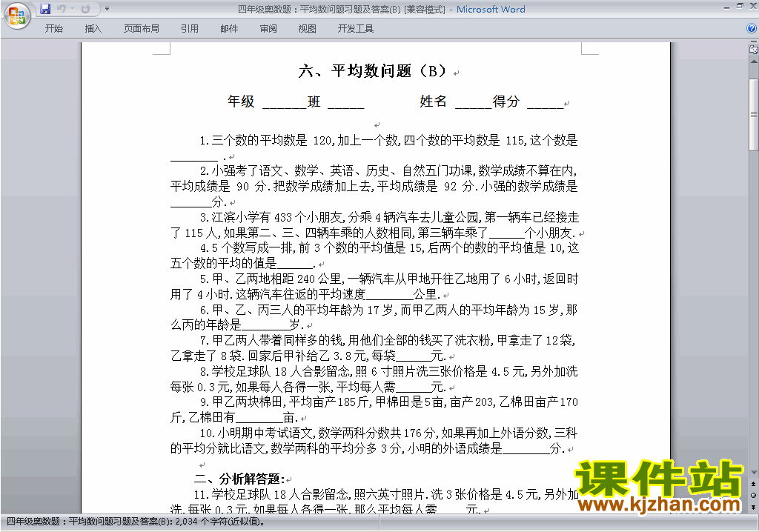Expand the Customize Quick Access Toolbar arrow

pyautogui.click(x=107, y=9)
